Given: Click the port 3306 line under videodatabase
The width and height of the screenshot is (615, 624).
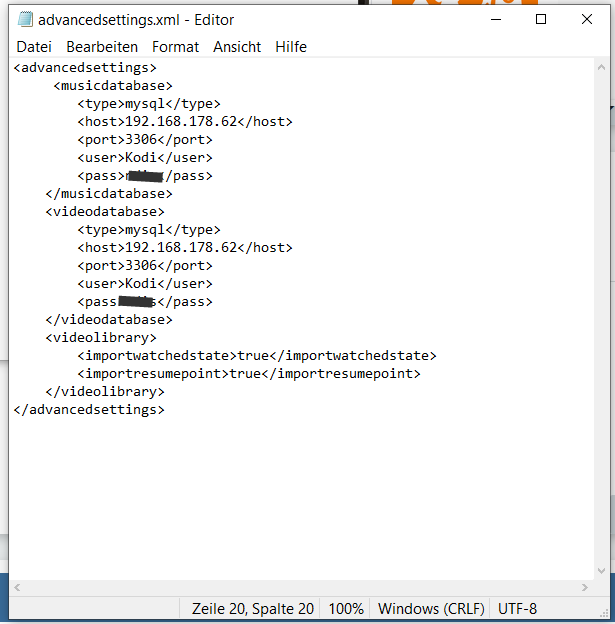Looking at the screenshot, I should (x=145, y=265).
